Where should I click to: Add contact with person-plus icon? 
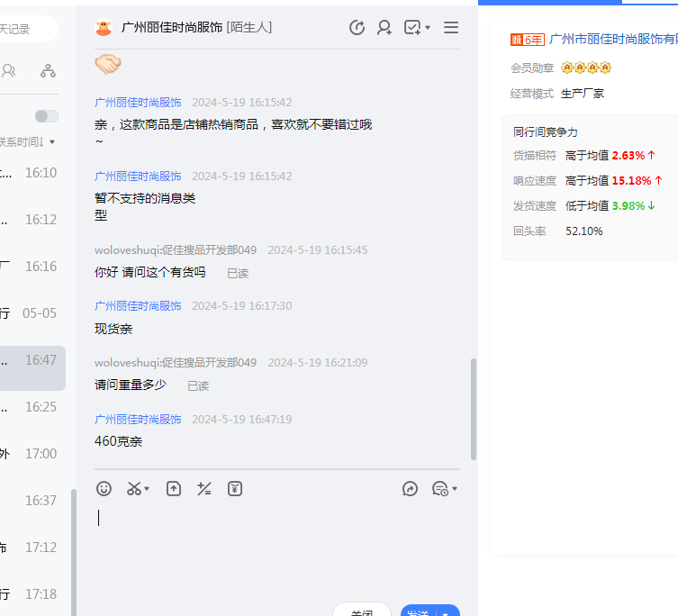pos(384,28)
